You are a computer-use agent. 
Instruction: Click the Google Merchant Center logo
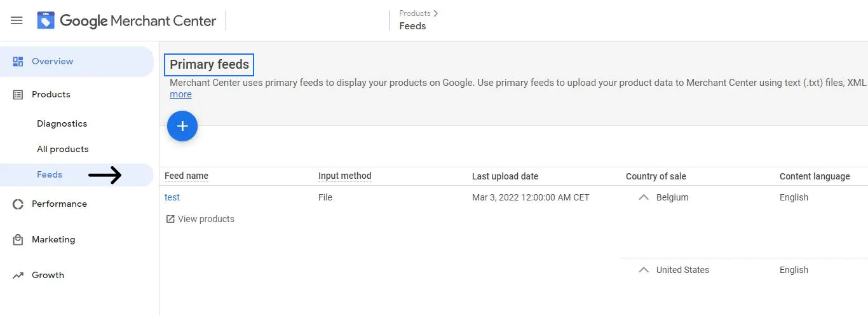pos(46,20)
